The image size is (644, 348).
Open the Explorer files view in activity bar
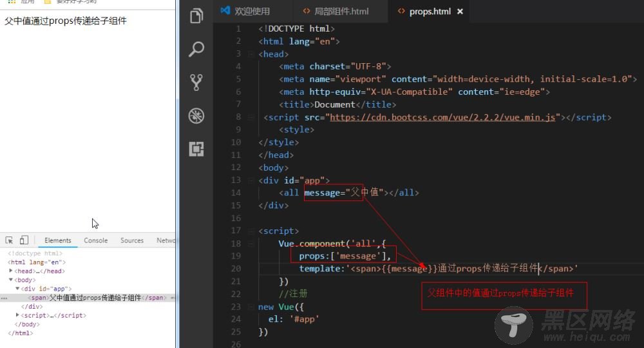[196, 16]
